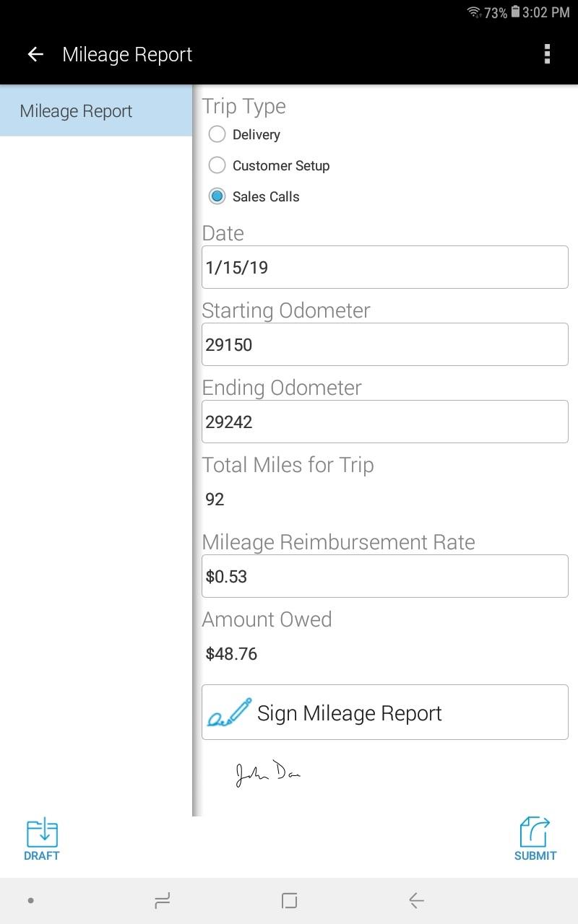Tap the back arrow in header

pyautogui.click(x=35, y=55)
